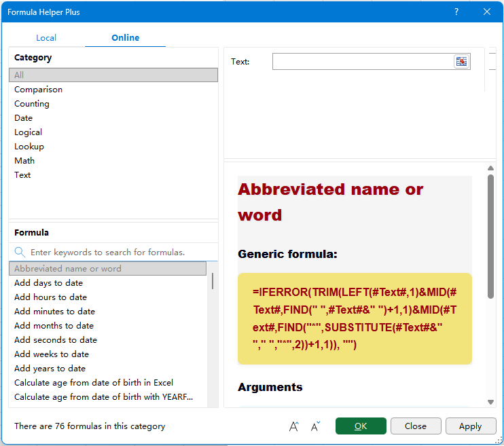The image size is (504, 446).
Task: Click the OK button
Action: 361,426
